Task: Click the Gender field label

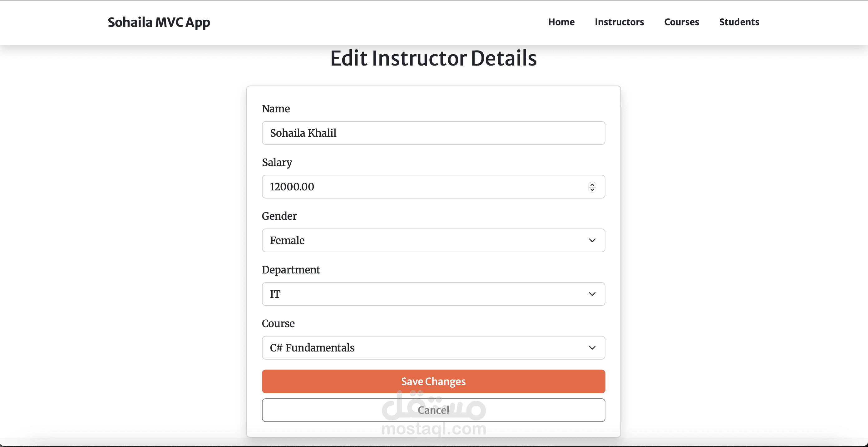Action: pos(279,216)
